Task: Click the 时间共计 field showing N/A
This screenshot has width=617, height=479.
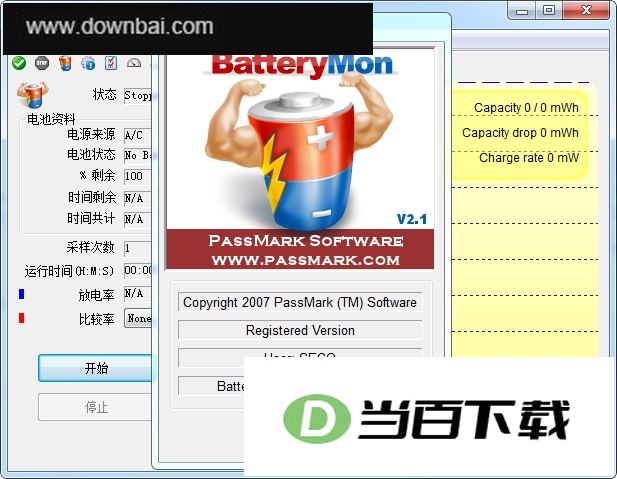Action: tap(138, 219)
